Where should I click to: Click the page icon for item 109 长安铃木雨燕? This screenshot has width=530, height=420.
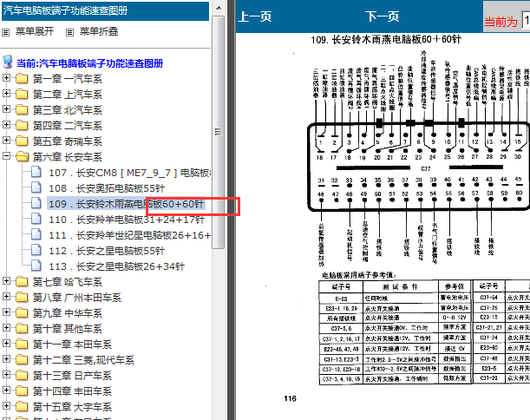[x=36, y=203]
